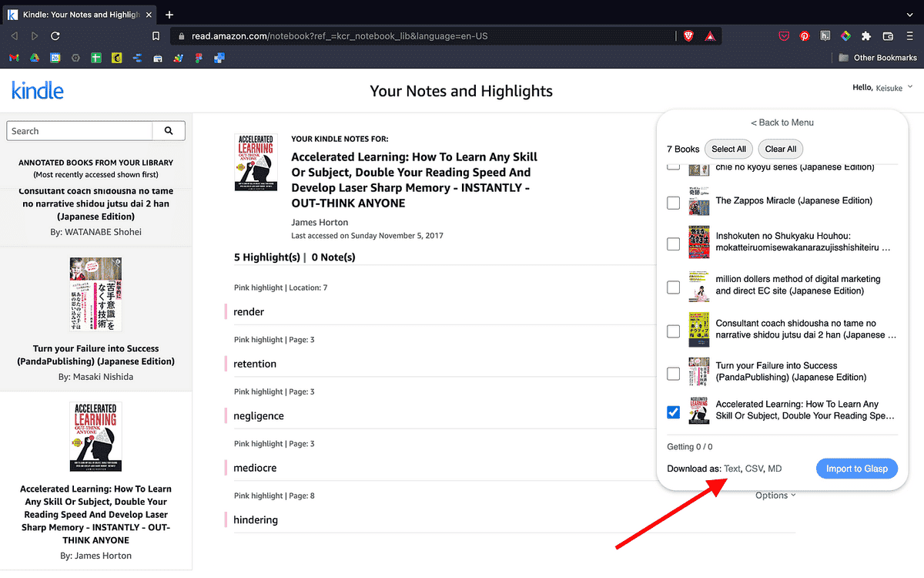This screenshot has width=924, height=578.
Task: Open the Hypothesis extension icon
Action: pyautogui.click(x=825, y=35)
